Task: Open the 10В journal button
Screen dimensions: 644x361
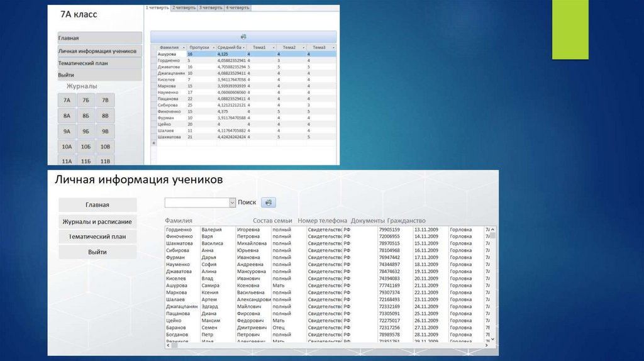Action: tap(105, 147)
